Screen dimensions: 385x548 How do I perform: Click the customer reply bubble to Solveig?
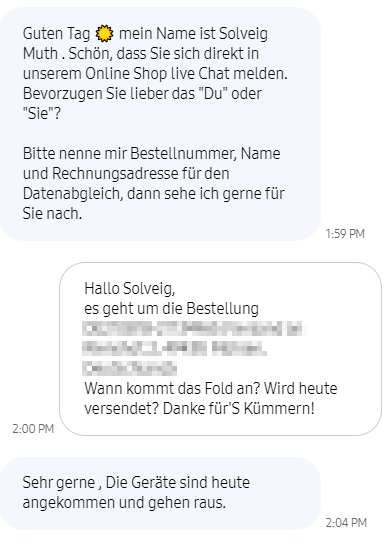pos(220,349)
